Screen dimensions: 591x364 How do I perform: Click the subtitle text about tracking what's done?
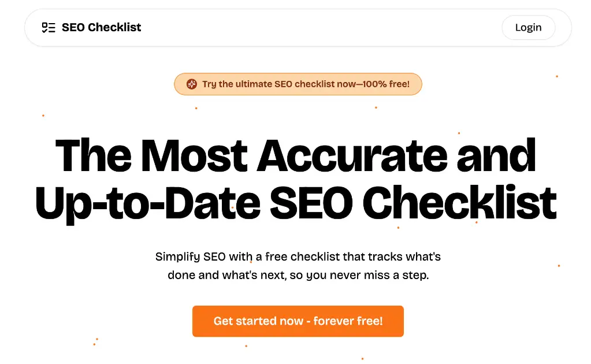point(298,265)
